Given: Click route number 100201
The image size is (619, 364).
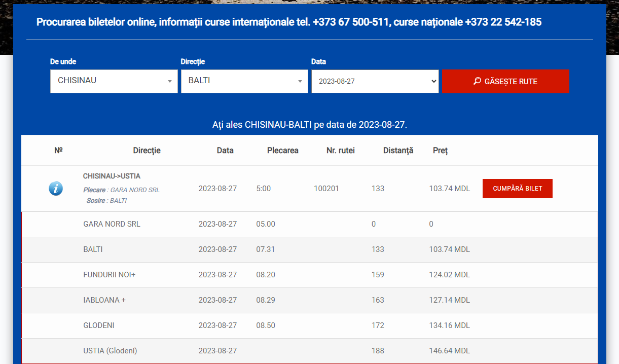Looking at the screenshot, I should [326, 189].
